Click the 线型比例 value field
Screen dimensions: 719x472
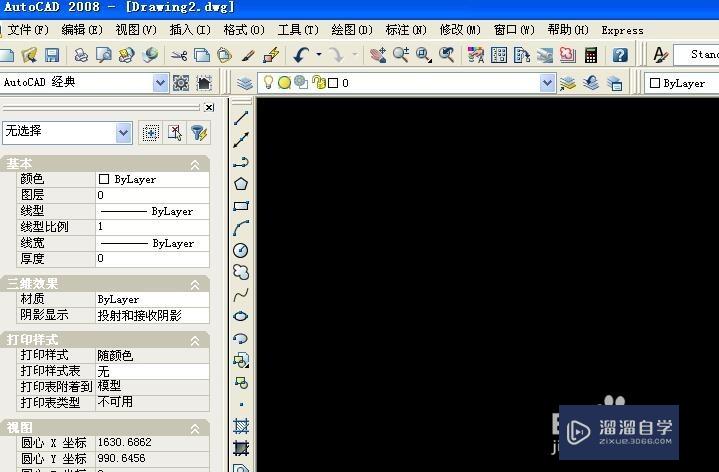click(x=152, y=227)
